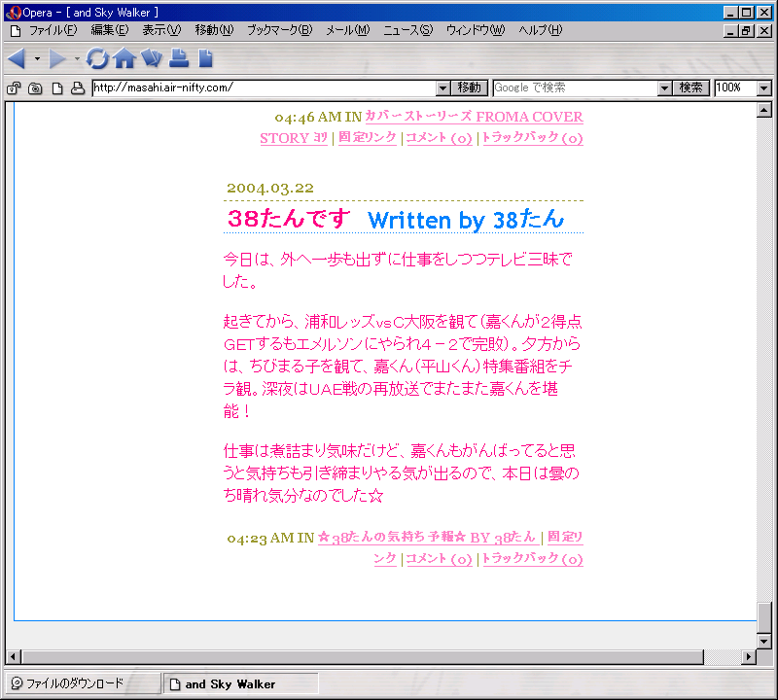Open the ウィンドウ(W) menu
The height and width of the screenshot is (700, 778).
[476, 30]
